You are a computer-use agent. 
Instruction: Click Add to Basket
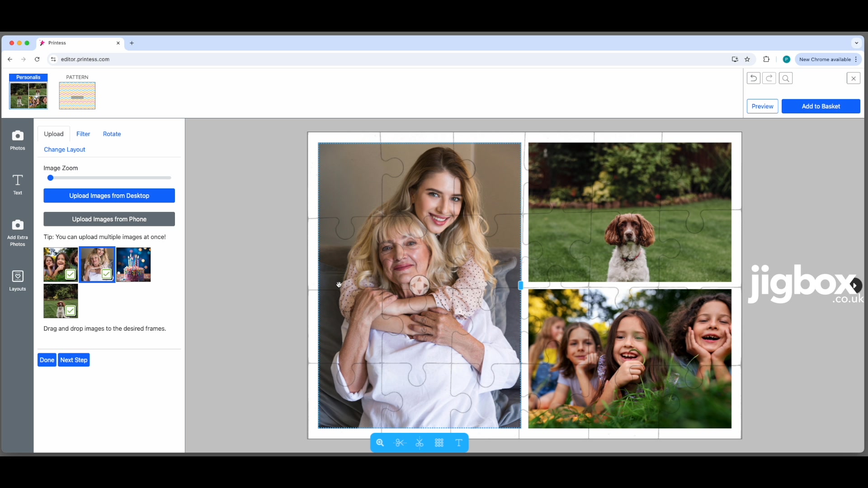pyautogui.click(x=821, y=106)
